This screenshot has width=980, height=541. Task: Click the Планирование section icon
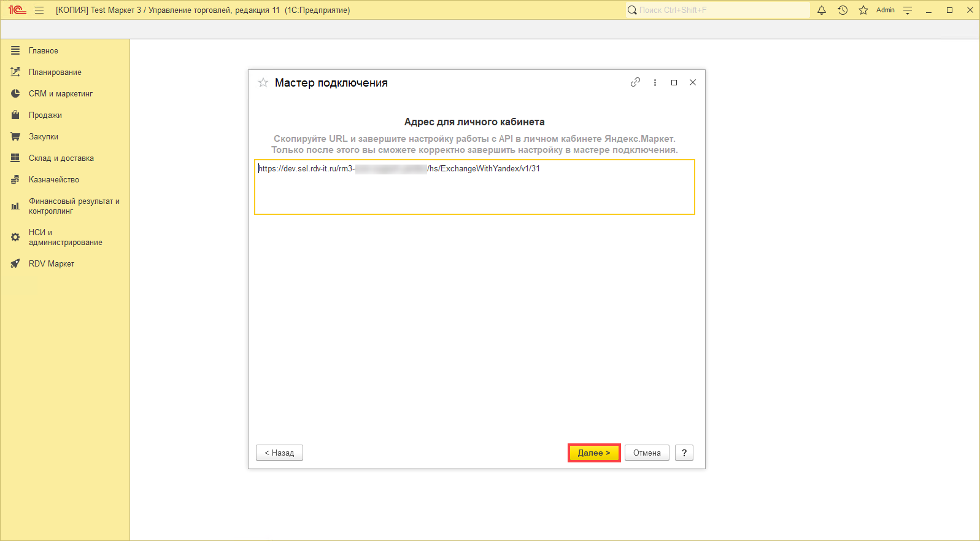pyautogui.click(x=15, y=72)
